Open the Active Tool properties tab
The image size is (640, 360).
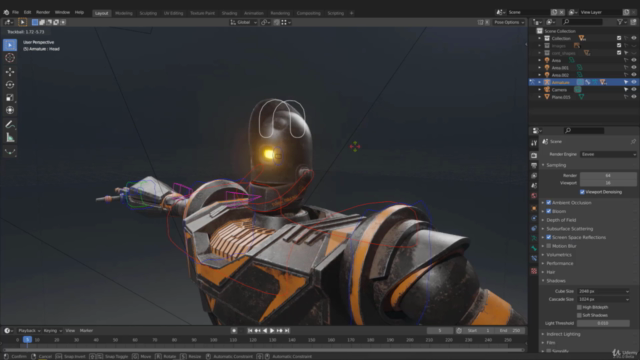click(534, 143)
